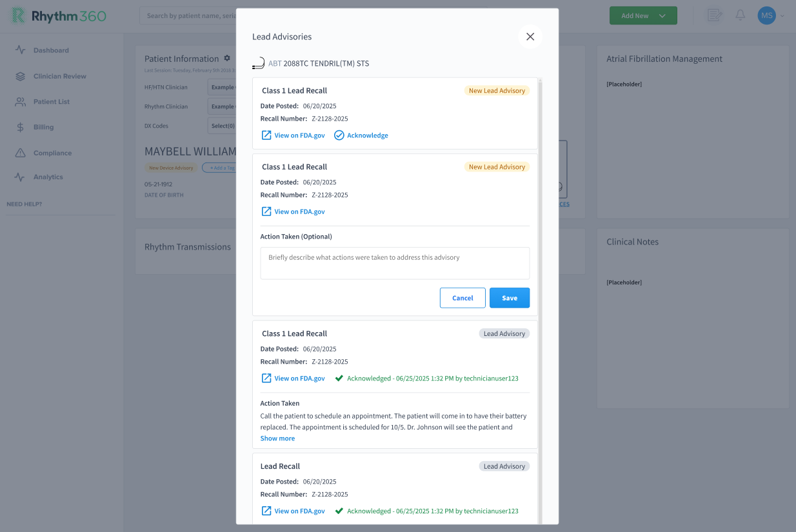Click the Billing dollar icon

tap(21, 127)
